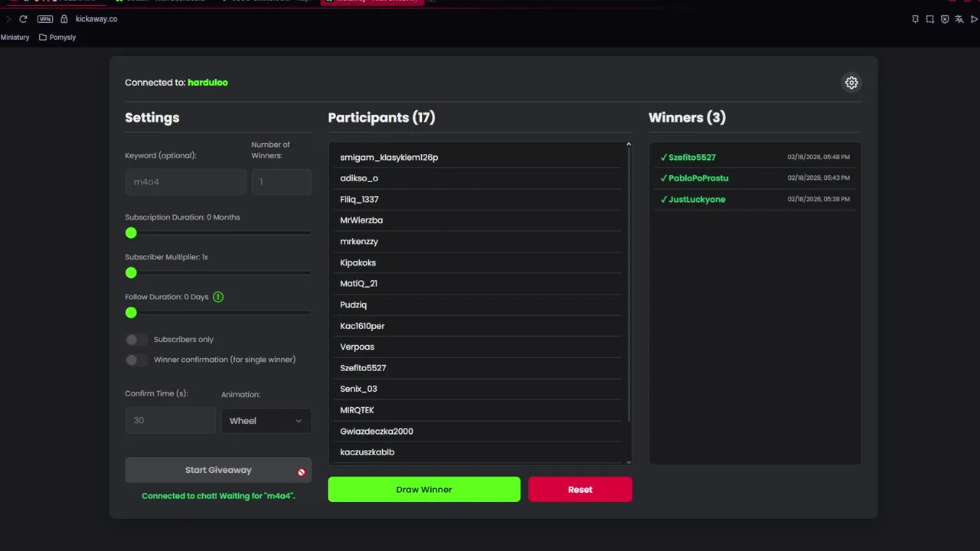
Task: Click the Number of Winners field
Action: click(x=281, y=182)
